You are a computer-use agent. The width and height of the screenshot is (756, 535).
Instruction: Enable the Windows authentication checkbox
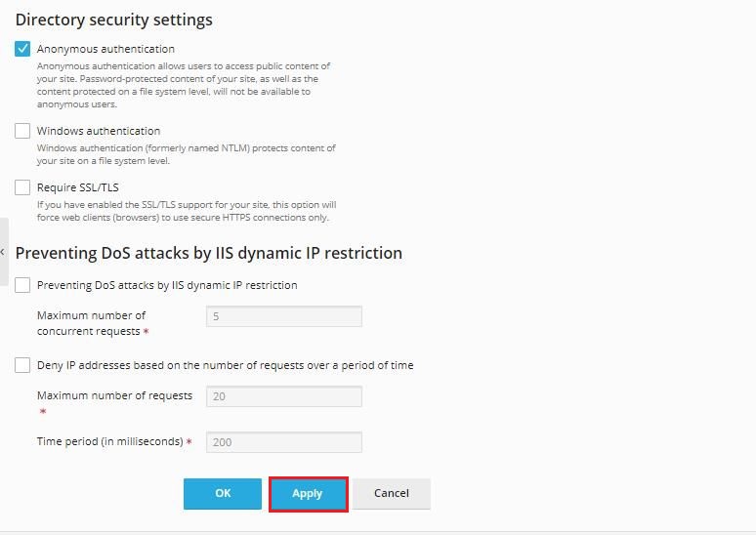tap(22, 131)
